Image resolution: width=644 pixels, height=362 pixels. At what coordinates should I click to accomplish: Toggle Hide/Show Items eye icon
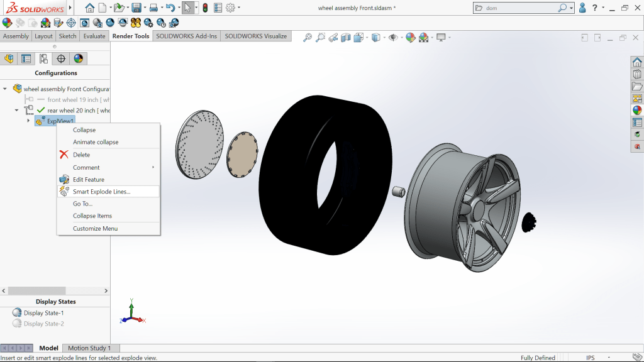394,38
